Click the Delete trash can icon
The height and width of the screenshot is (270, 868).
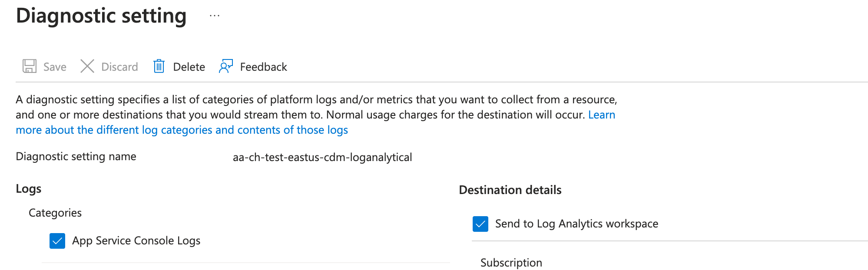[159, 66]
